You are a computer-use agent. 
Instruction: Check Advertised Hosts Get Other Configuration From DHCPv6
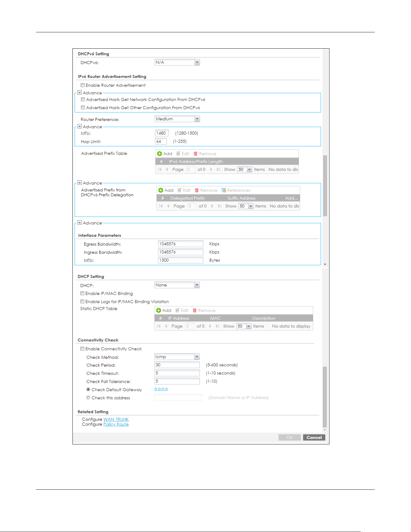[x=83, y=108]
